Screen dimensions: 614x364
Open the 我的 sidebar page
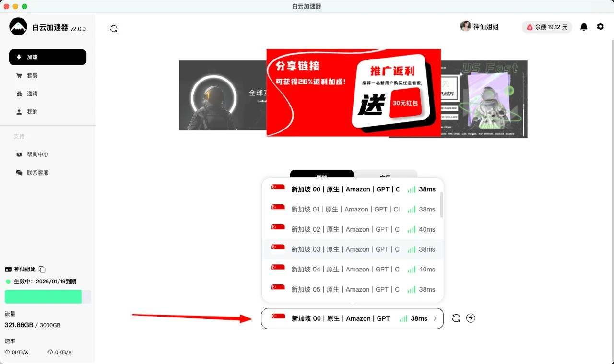coord(18,112)
